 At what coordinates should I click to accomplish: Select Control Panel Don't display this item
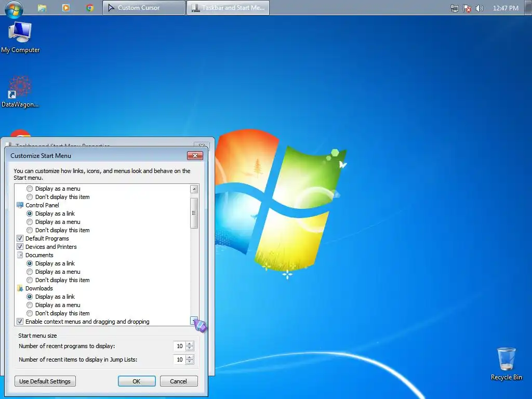point(30,230)
